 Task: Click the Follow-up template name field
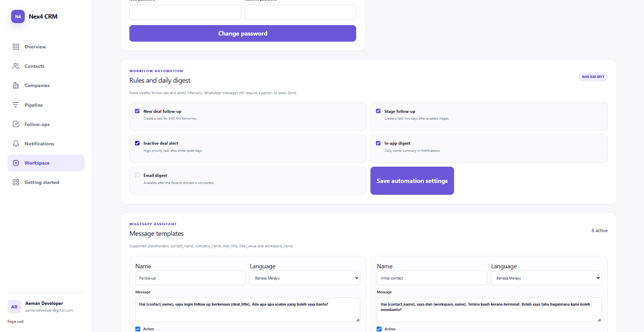coord(191,278)
